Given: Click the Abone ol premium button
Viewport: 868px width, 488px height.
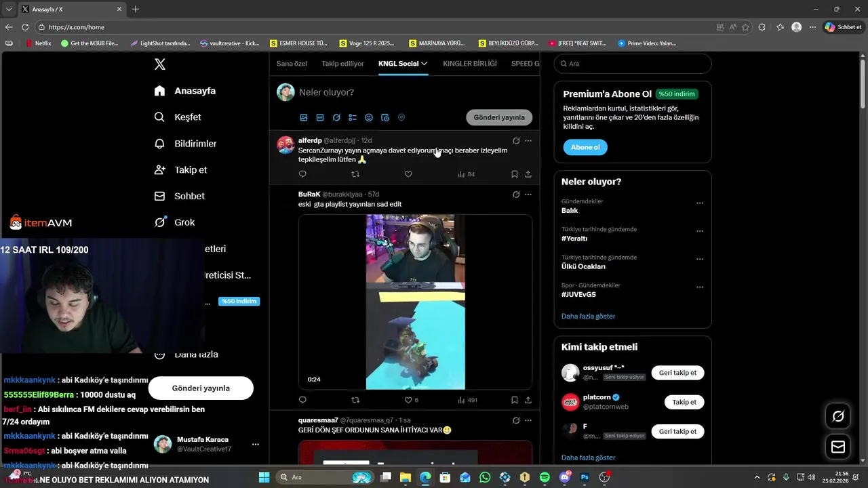Looking at the screenshot, I should pyautogui.click(x=585, y=147).
